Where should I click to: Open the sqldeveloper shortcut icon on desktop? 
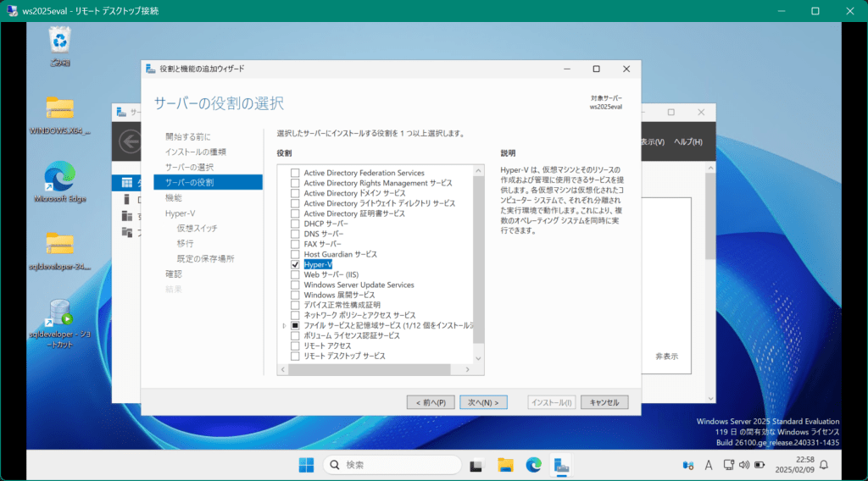[x=60, y=313]
